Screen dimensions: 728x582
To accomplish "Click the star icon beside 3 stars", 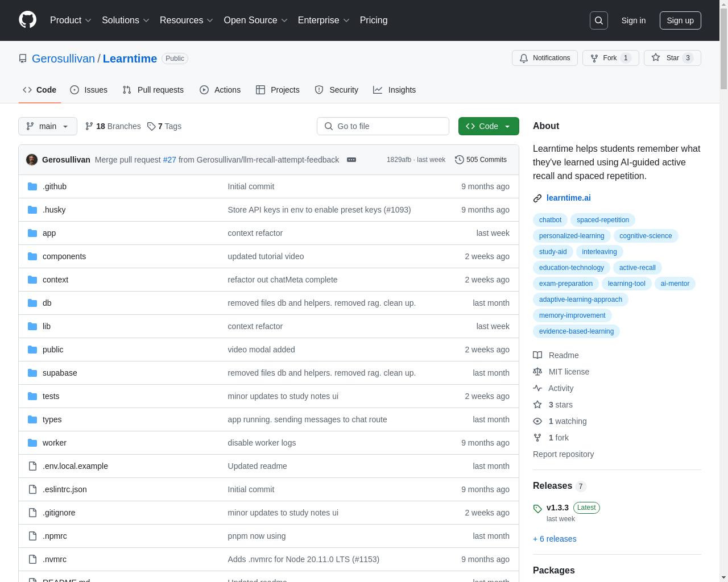I will 537,405.
